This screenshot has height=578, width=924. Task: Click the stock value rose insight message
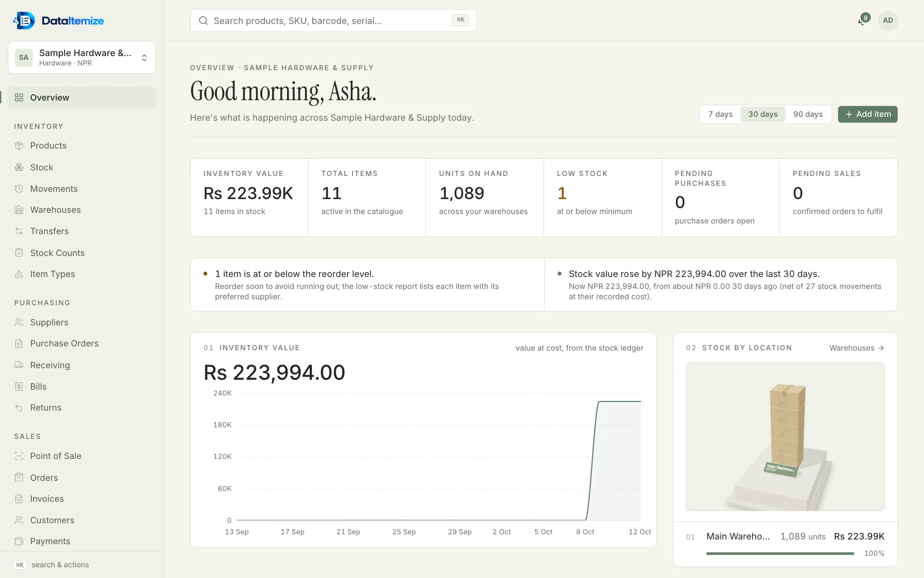721,284
